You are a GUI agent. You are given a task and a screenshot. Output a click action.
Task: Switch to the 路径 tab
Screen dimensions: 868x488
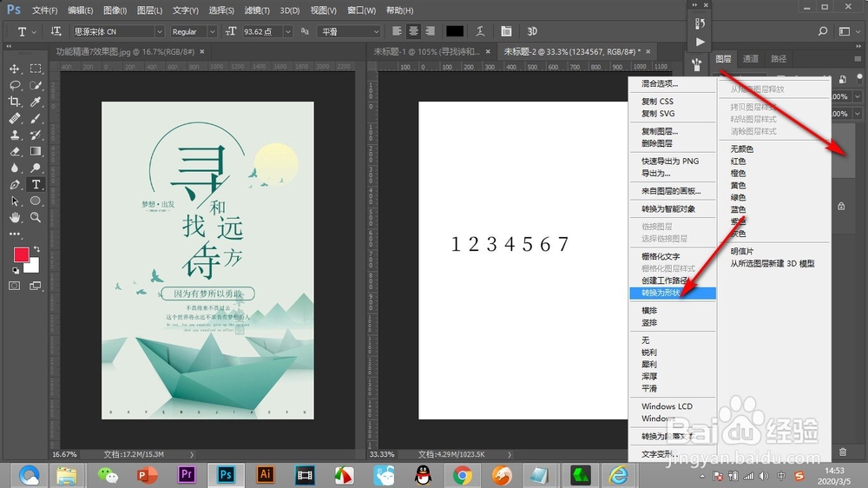click(x=779, y=59)
